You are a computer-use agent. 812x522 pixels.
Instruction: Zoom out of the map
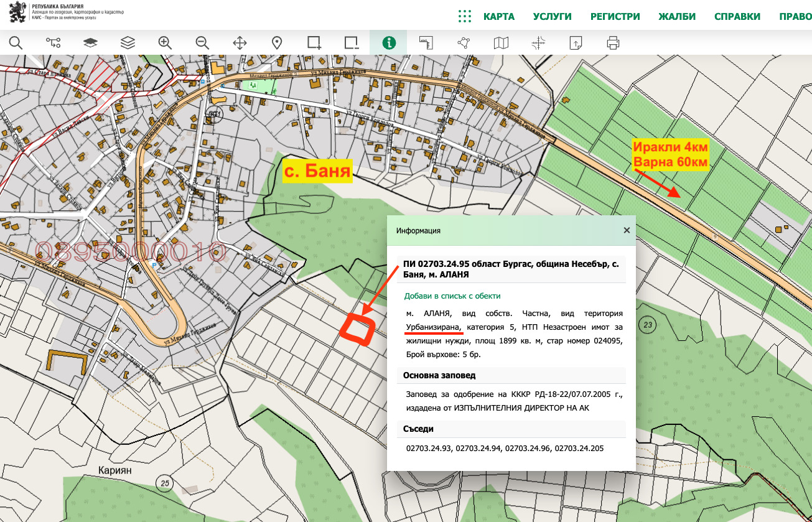point(202,42)
